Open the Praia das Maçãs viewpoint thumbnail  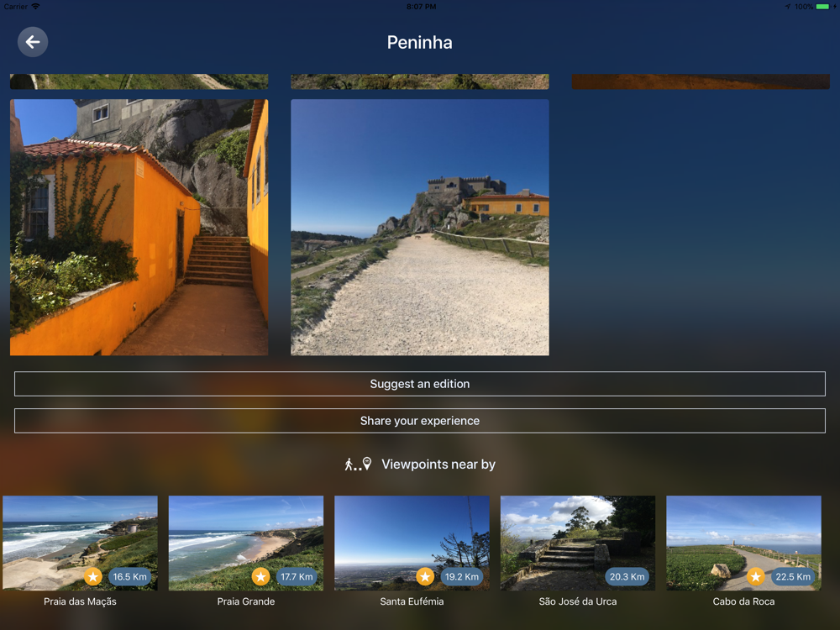pos(80,543)
